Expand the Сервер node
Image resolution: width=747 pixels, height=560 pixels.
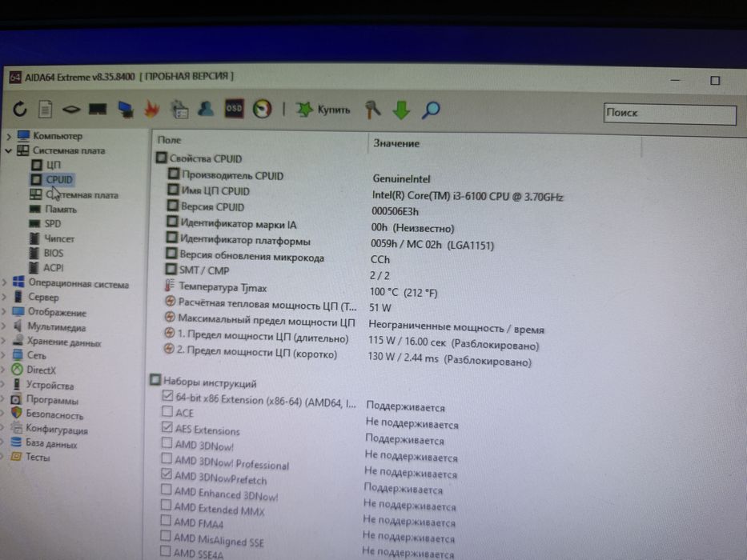coord(4,298)
